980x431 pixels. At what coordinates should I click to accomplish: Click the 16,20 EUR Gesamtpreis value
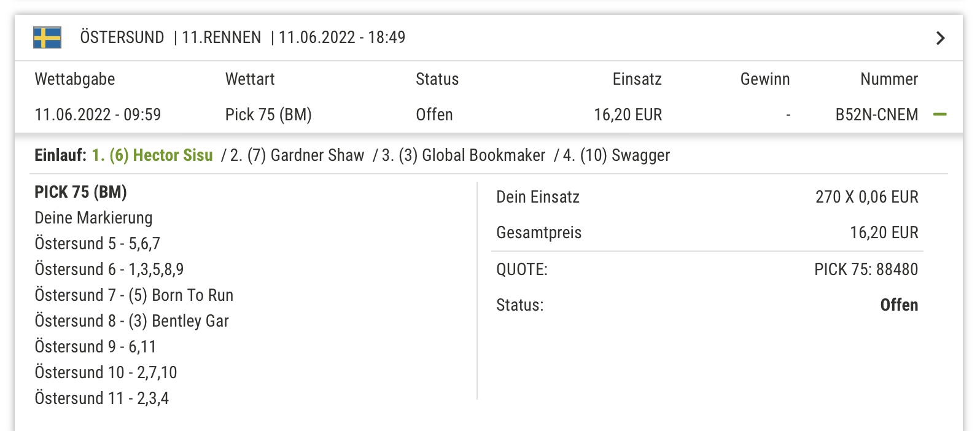point(884,233)
